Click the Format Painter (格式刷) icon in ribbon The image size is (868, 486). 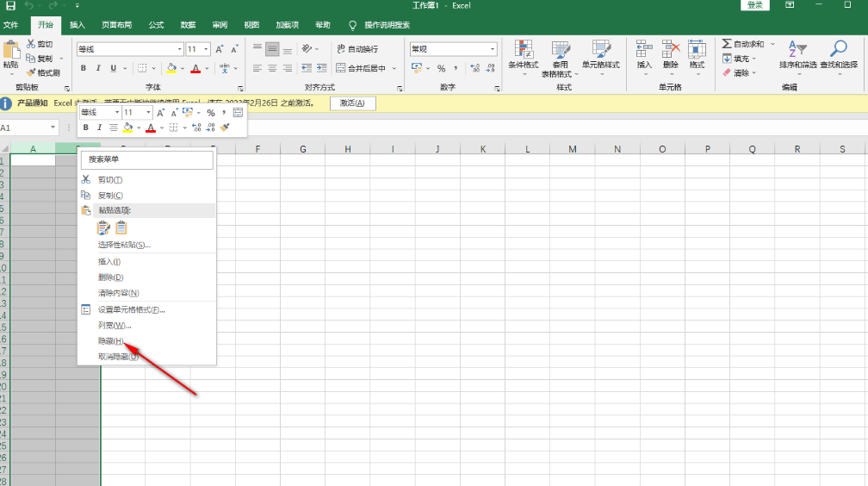pos(31,72)
